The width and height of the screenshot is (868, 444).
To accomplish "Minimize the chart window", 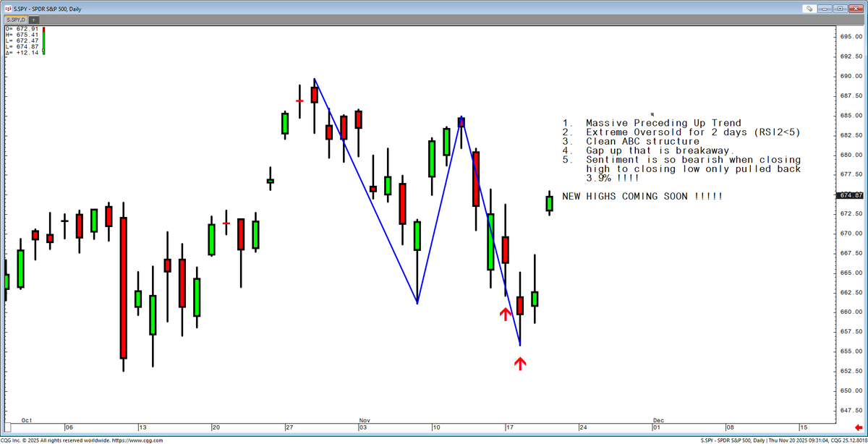I will 825,9.
